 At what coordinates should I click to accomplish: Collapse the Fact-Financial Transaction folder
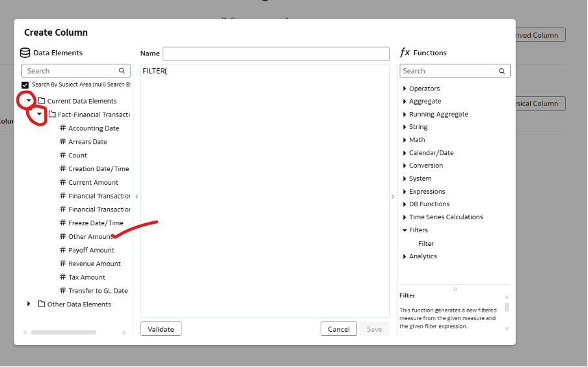click(x=39, y=115)
